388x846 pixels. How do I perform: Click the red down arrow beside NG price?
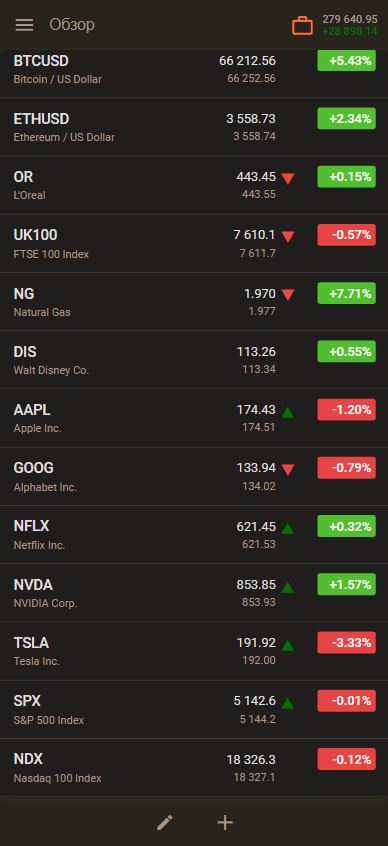pos(288,295)
